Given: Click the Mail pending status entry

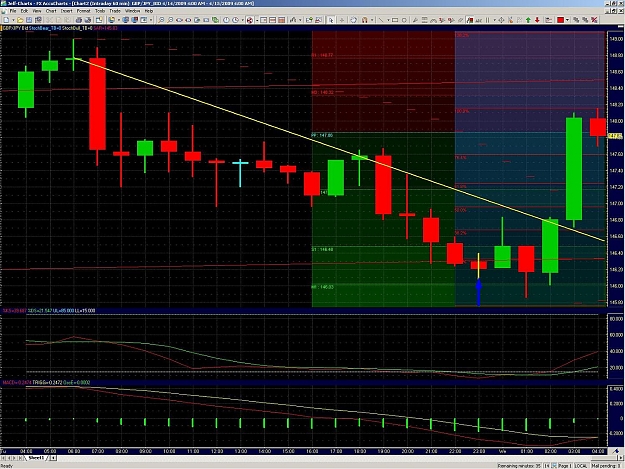Looking at the screenshot, I should (x=606, y=466).
